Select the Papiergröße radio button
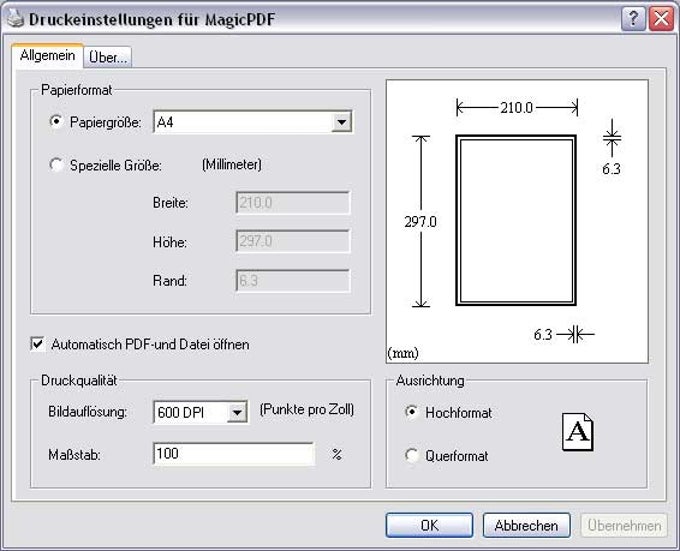The height and width of the screenshot is (551, 680). pos(56,121)
